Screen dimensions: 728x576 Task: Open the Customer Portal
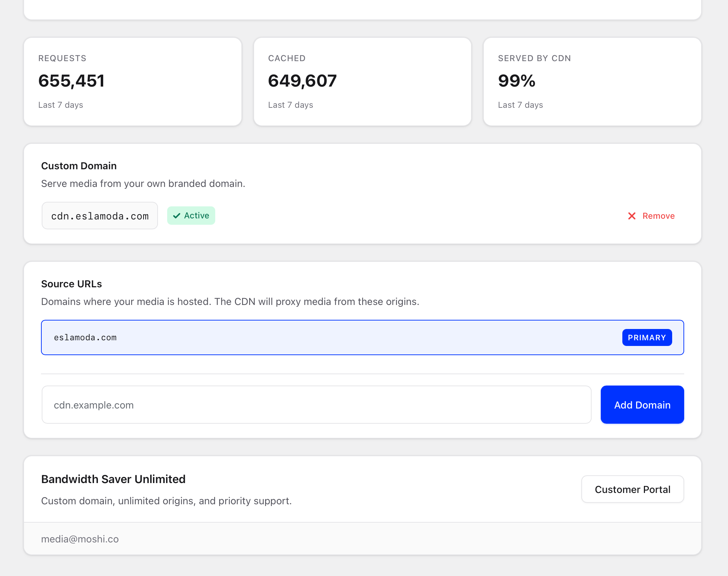click(633, 489)
